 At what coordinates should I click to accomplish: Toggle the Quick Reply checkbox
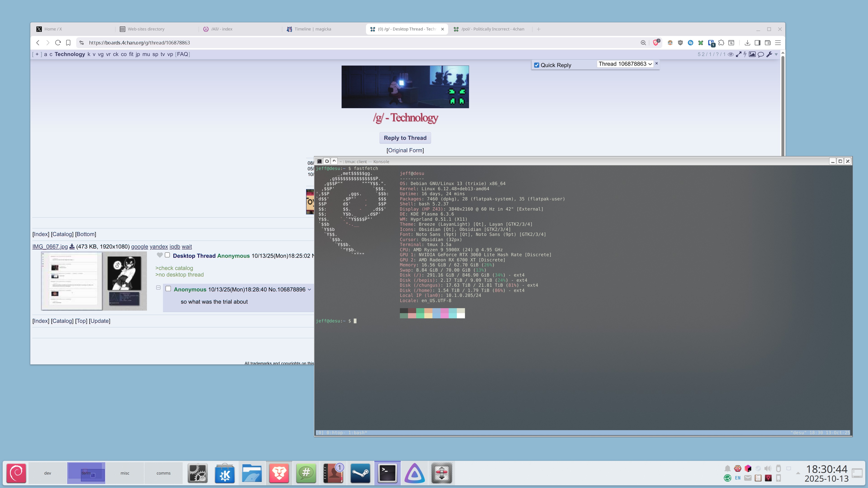537,65
